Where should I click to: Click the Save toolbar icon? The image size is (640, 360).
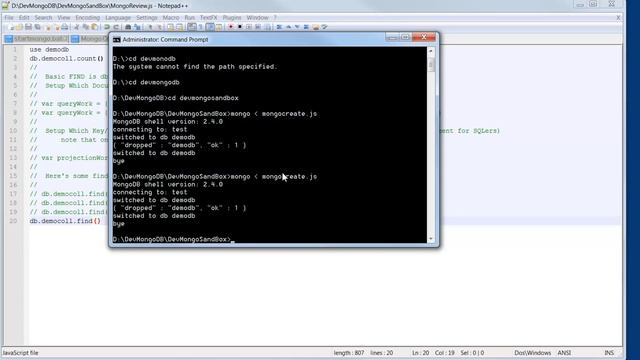click(28, 27)
